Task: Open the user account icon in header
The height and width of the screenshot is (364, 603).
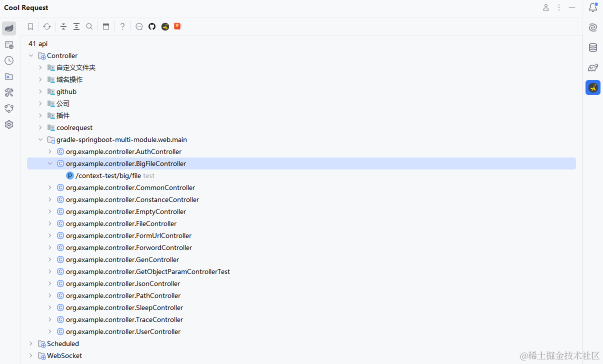Action: [x=546, y=7]
